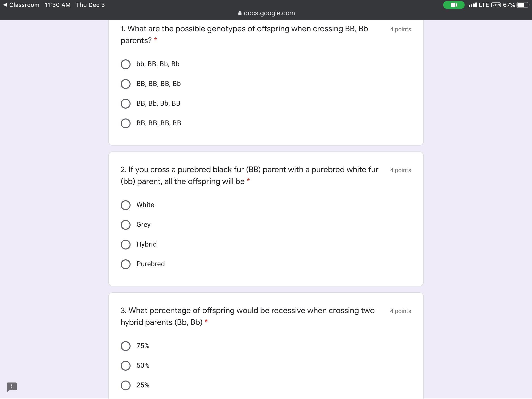Image resolution: width=532 pixels, height=399 pixels.
Task: Mark Hybrid as the answer
Action: (126, 245)
